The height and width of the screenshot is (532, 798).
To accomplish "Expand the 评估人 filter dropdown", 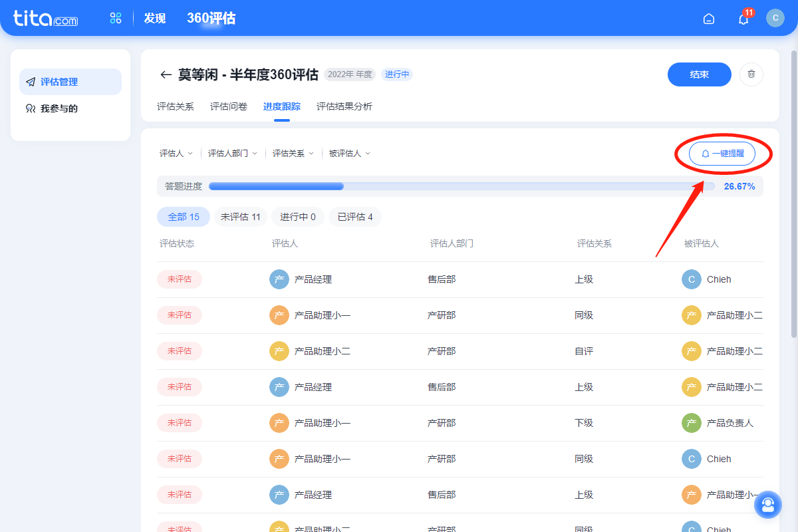I will (176, 154).
